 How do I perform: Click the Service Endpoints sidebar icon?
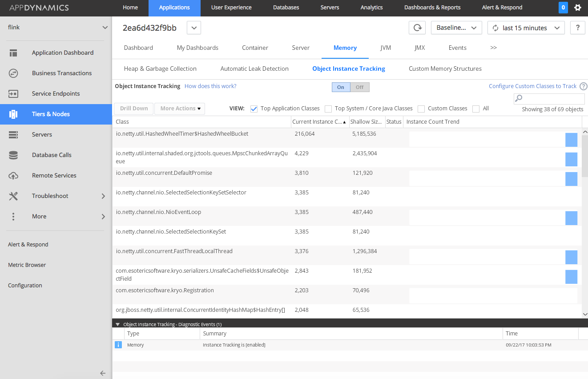coord(13,94)
